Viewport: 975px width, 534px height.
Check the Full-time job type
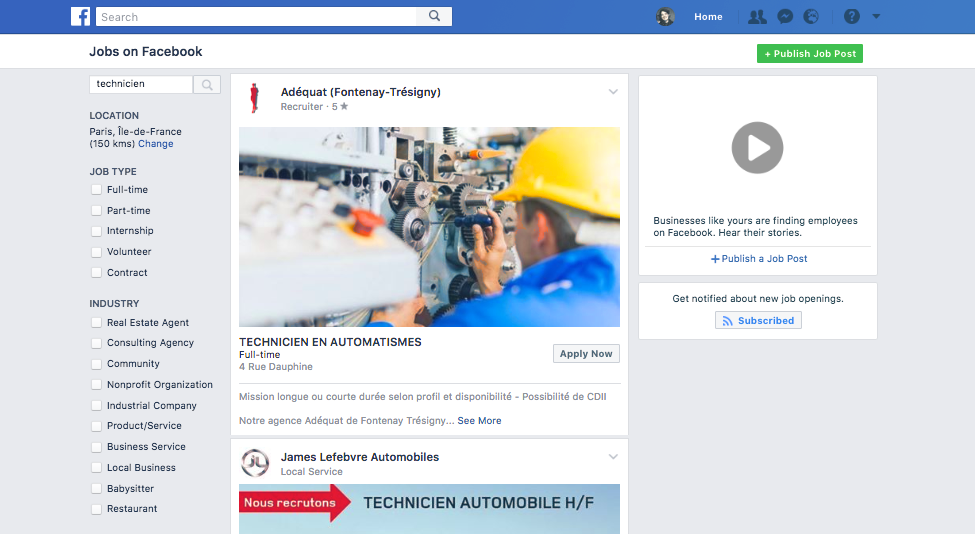[x=96, y=190]
